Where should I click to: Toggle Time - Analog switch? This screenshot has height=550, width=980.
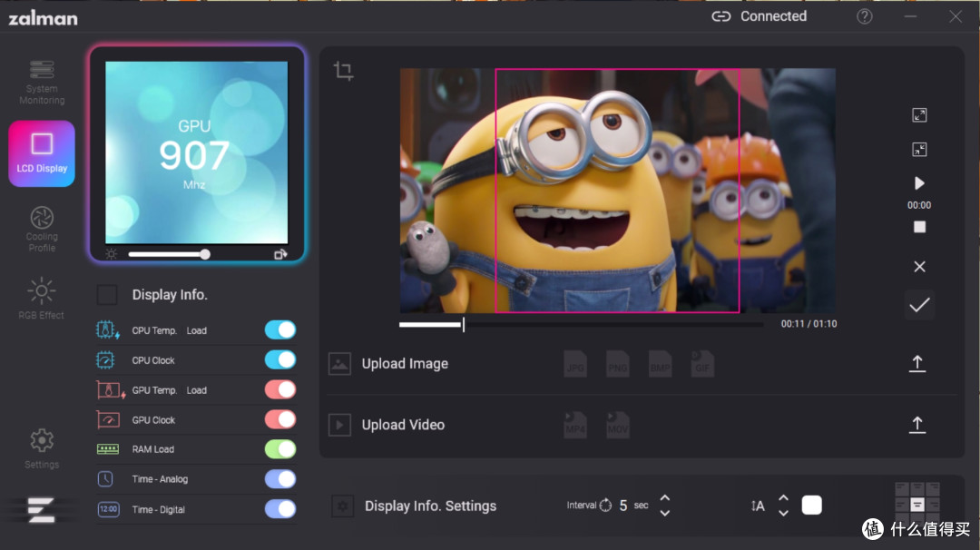click(x=280, y=479)
